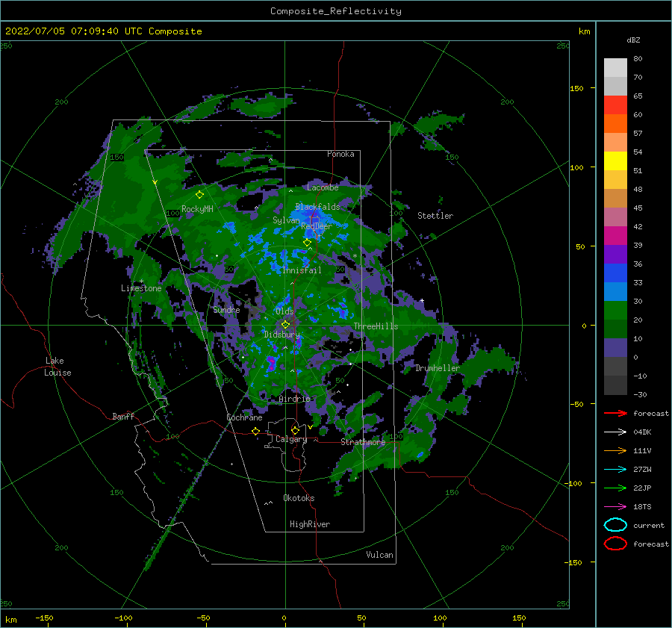Click the white 04DK arrow in legend
672x628 pixels.
(x=615, y=432)
